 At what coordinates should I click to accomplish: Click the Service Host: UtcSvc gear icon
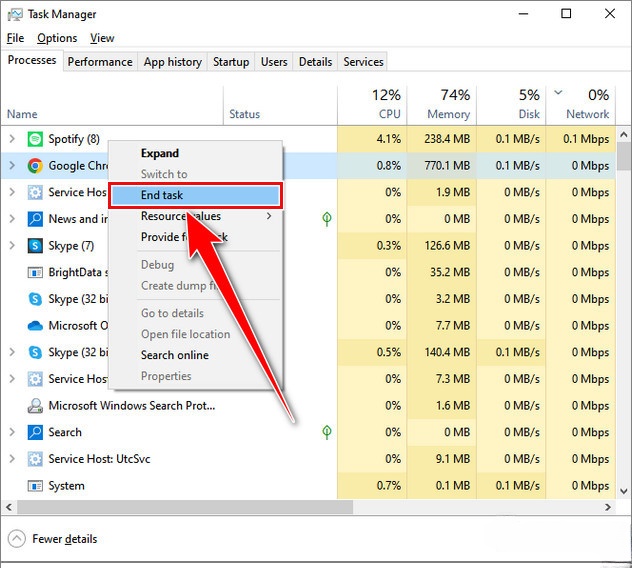click(x=35, y=459)
